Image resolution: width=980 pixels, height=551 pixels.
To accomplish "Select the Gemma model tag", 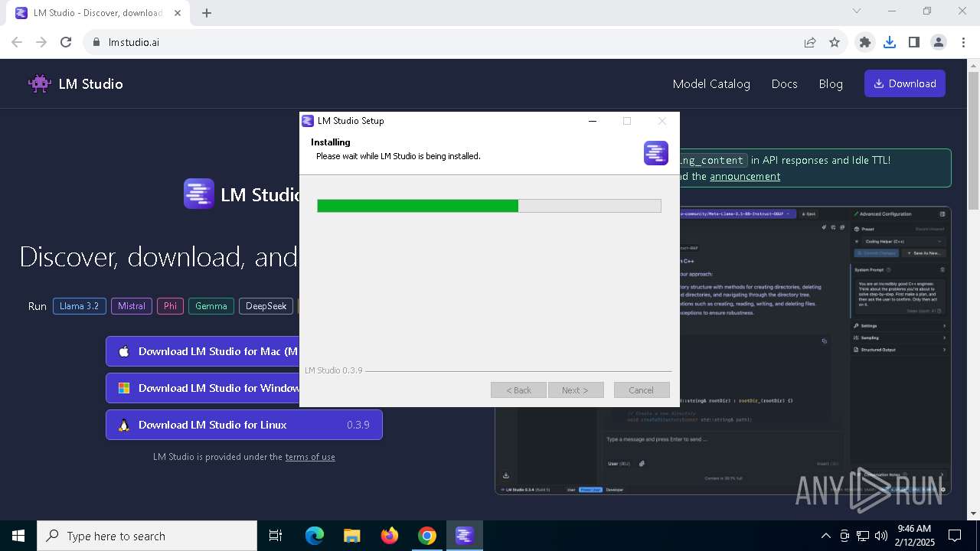I will (211, 306).
